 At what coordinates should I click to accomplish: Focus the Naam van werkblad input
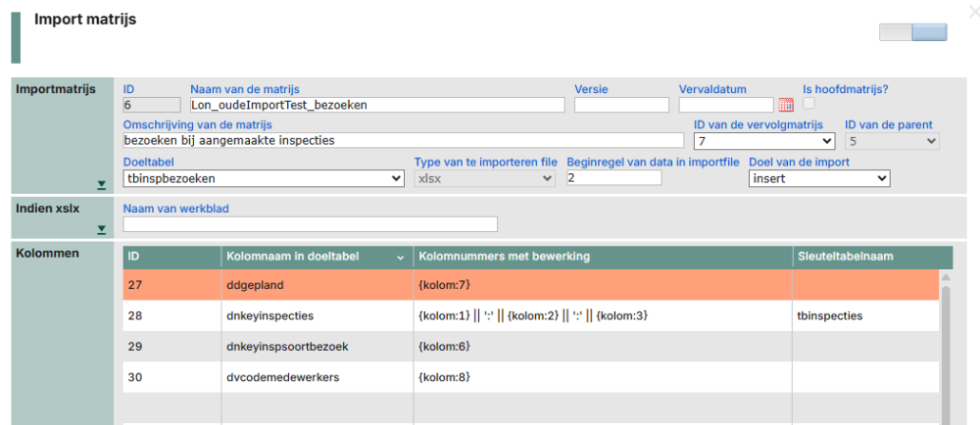coord(310,224)
